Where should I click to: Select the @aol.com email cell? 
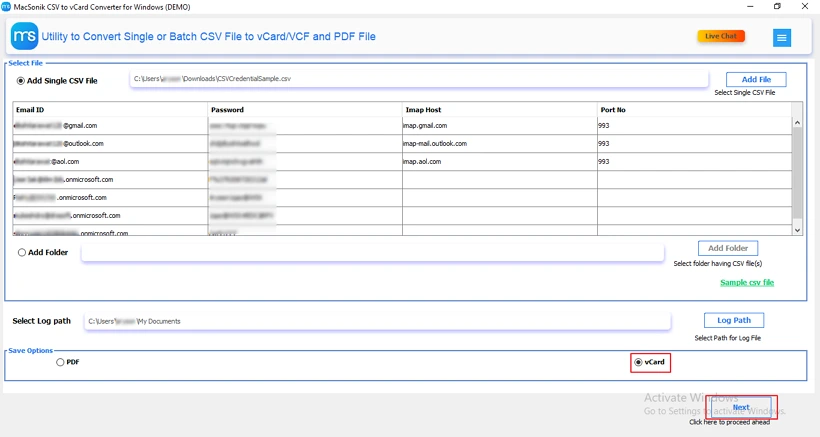click(x=110, y=162)
